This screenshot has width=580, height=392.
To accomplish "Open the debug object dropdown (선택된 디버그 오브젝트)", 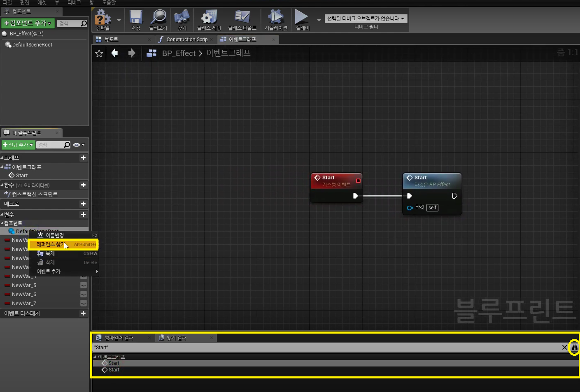I will (366, 19).
